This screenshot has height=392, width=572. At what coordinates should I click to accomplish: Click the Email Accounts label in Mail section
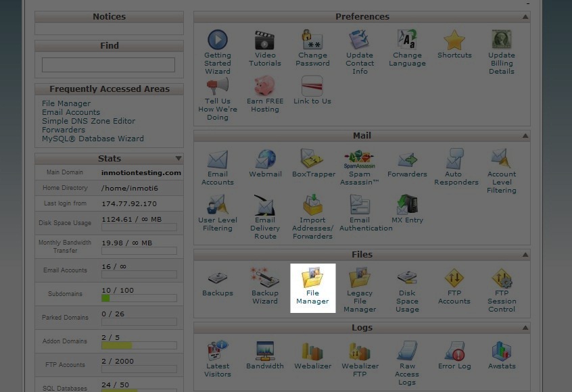click(x=218, y=178)
